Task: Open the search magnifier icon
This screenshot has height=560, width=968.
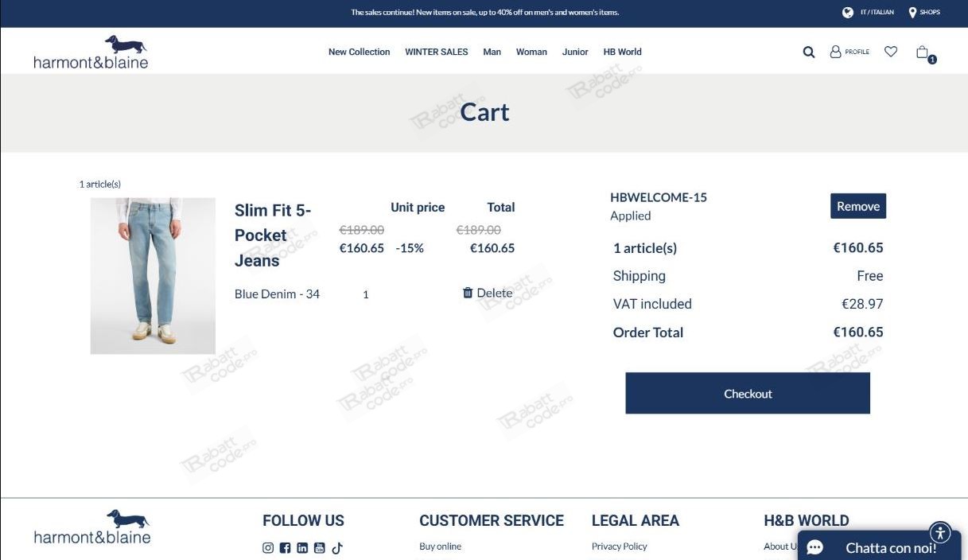Action: pos(809,52)
